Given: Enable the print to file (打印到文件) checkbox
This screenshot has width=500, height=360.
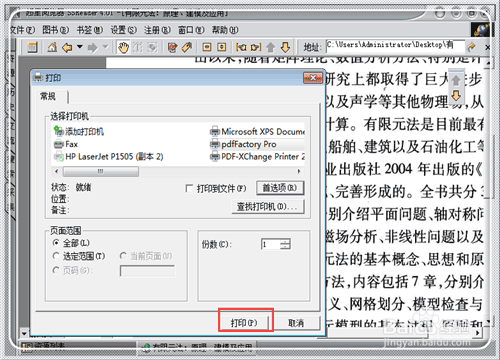Looking at the screenshot, I should point(189,189).
